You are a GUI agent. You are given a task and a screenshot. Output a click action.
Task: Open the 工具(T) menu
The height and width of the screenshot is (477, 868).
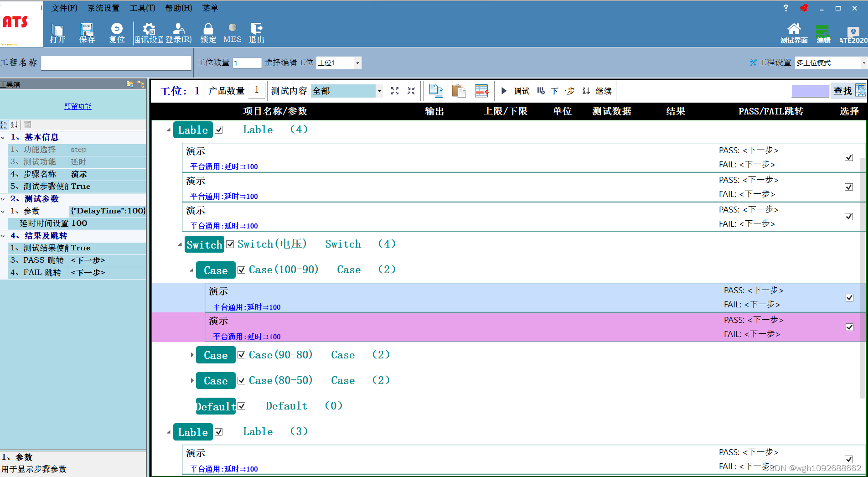142,8
